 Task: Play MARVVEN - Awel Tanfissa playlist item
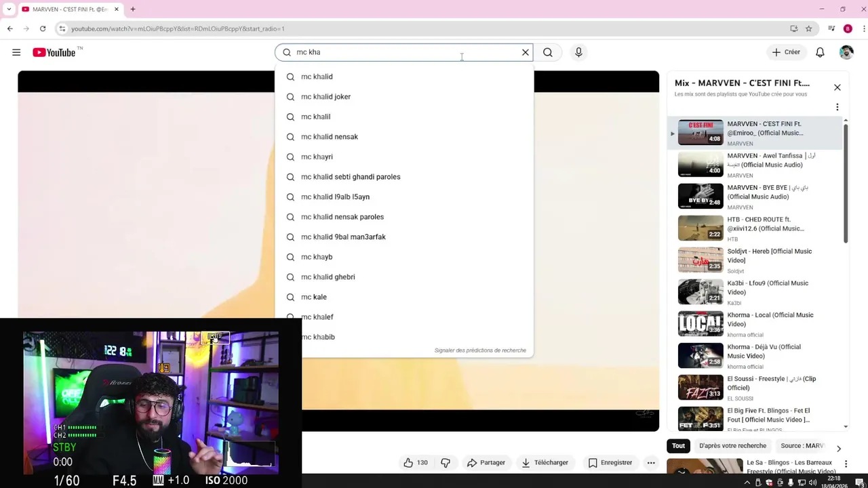(x=755, y=165)
